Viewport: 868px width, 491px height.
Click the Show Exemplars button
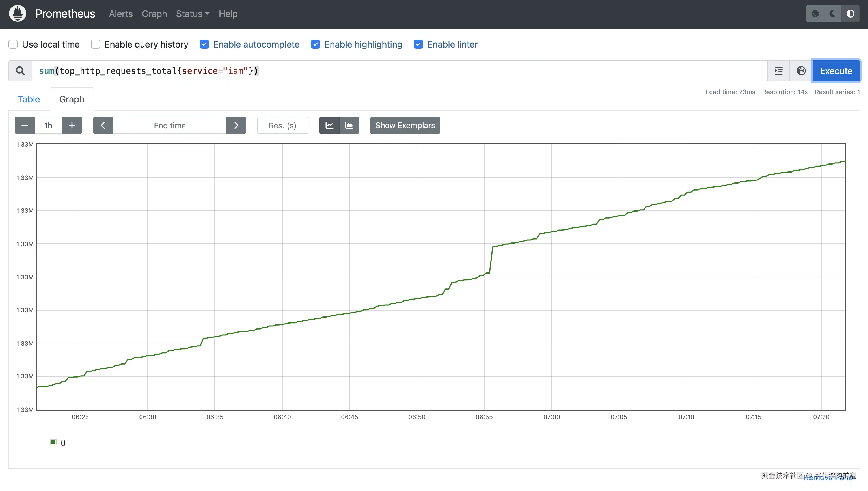405,126
